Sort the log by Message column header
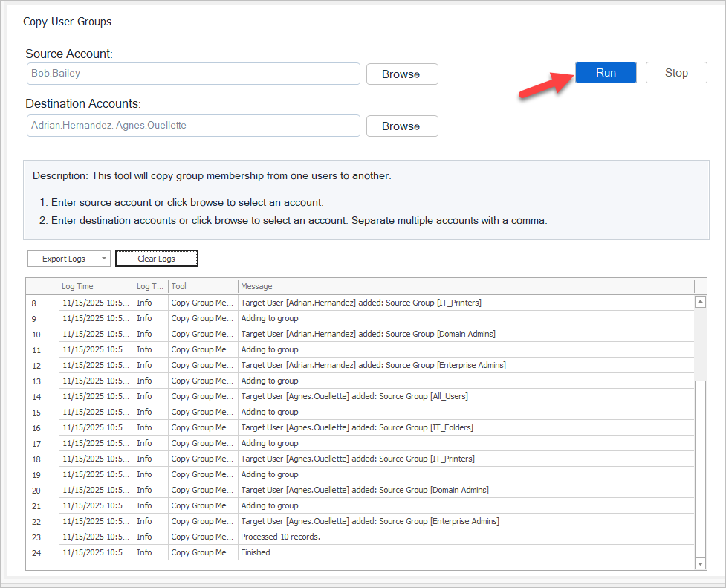Image resolution: width=726 pixels, height=588 pixels. tap(465, 286)
